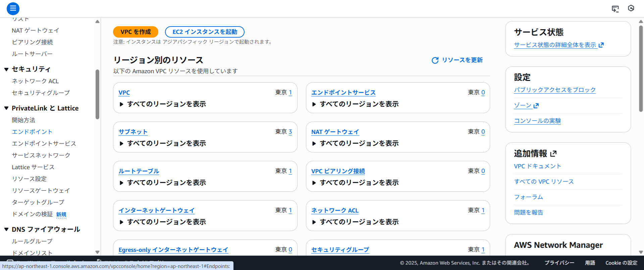Open the hamburger navigation menu icon
This screenshot has width=644, height=270.
(x=13, y=9)
